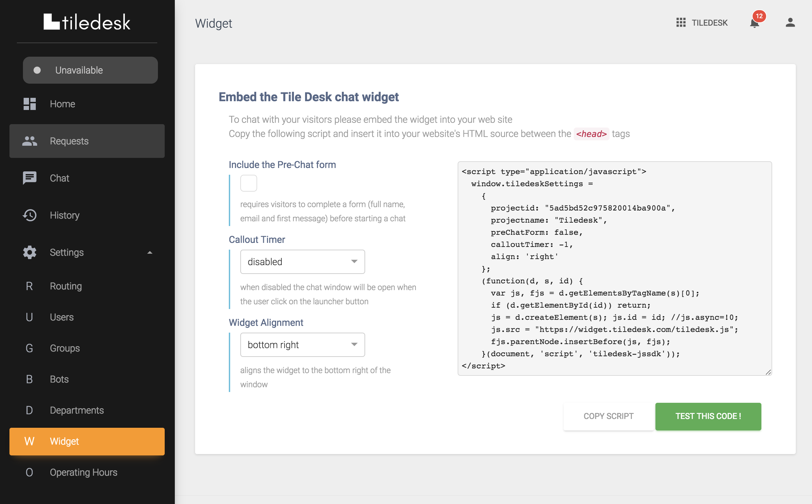This screenshot has width=812, height=504.
Task: Click the Settings gear icon
Action: point(30,252)
